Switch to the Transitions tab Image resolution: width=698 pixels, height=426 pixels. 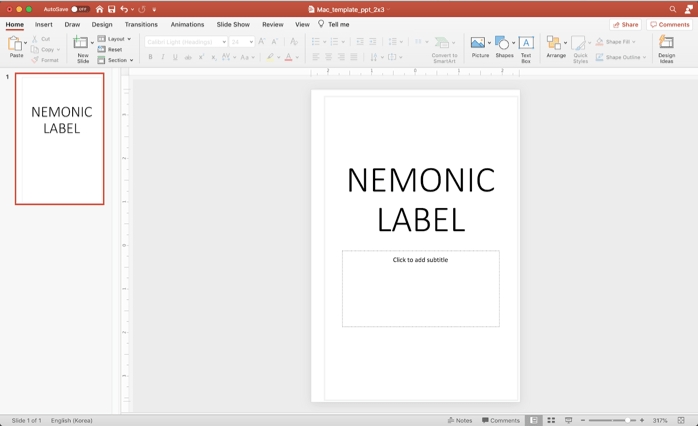[x=141, y=24]
